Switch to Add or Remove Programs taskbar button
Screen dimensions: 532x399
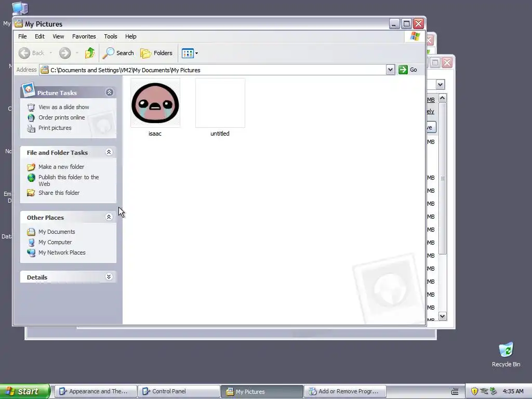[x=345, y=391]
